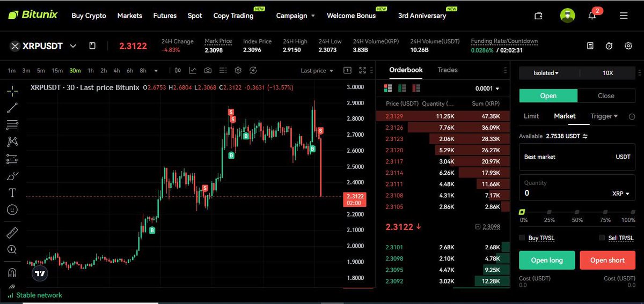Screen dimensions: 644x304
Task: Switch to the Trades tab
Action: click(448, 70)
